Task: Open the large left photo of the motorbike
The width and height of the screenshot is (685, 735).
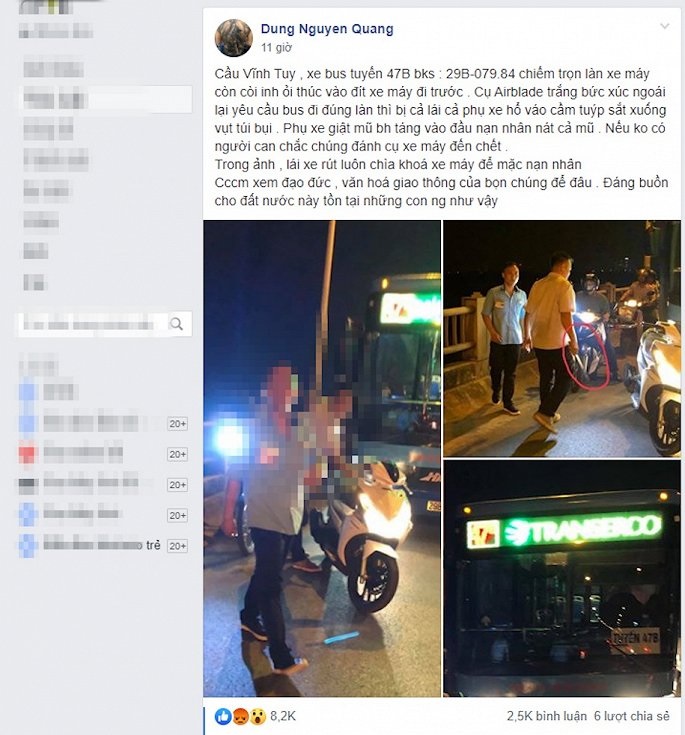Action: pyautogui.click(x=322, y=458)
